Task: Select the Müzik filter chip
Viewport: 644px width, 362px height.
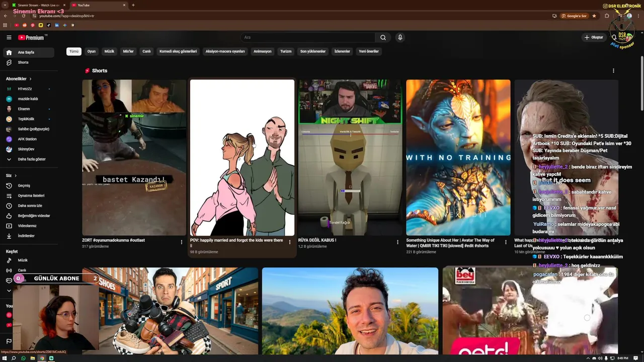Action: click(x=109, y=51)
